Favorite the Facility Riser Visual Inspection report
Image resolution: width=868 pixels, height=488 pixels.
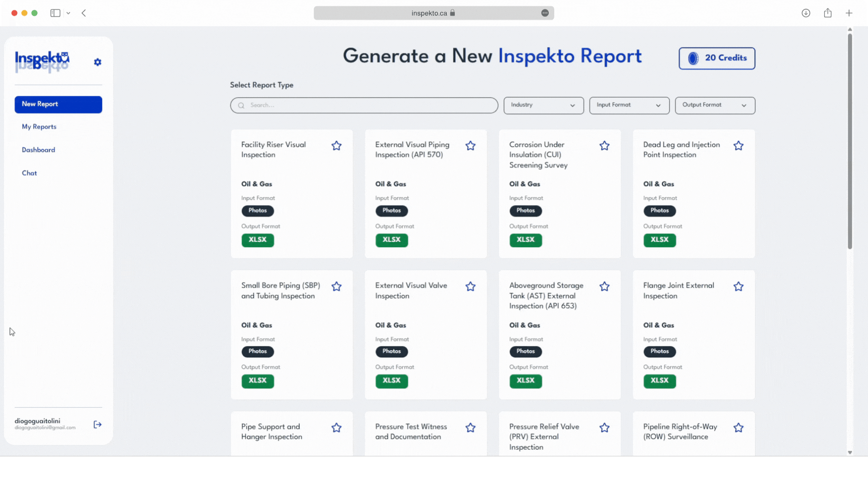(336, 145)
